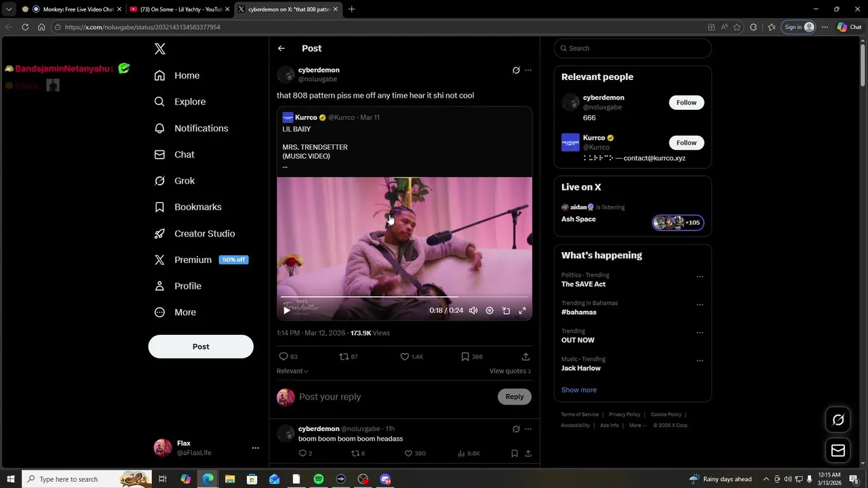Bookmark the post with 366 bookmarks
Screen dimensions: 868x488
[x=472, y=357]
